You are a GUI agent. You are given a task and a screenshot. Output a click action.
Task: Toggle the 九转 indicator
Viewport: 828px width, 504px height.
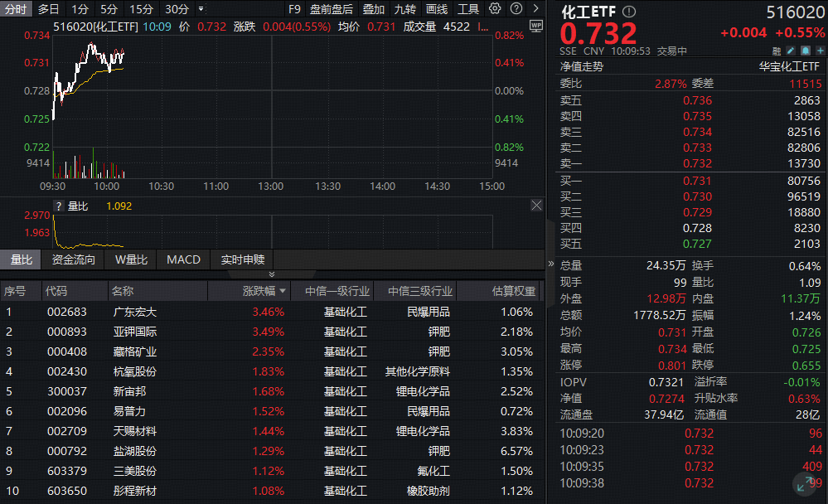pos(405,9)
